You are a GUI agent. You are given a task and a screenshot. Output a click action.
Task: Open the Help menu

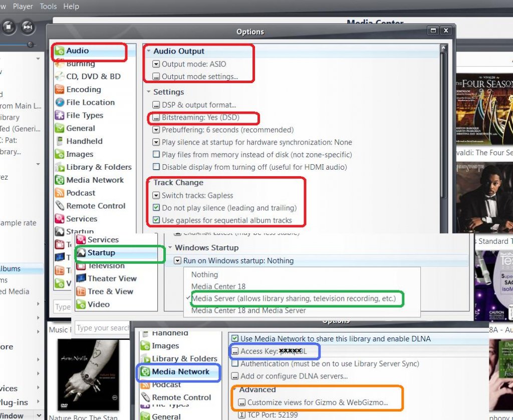(x=71, y=6)
